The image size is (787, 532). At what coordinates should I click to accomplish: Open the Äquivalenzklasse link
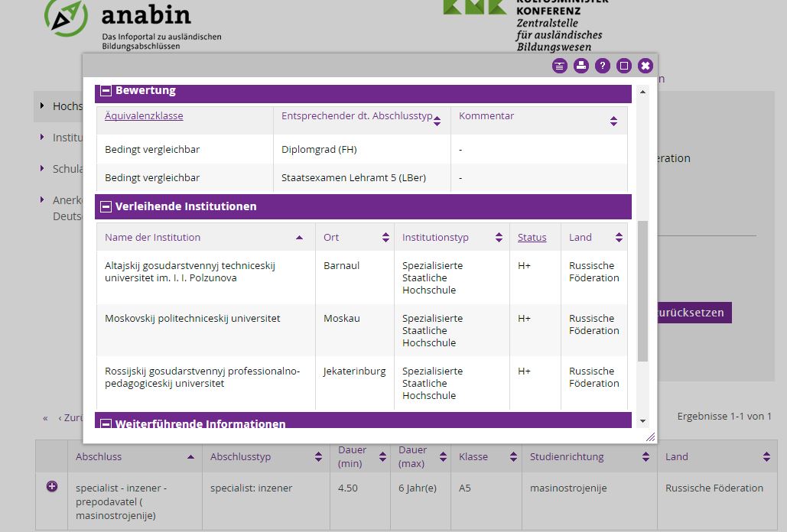pyautogui.click(x=144, y=116)
